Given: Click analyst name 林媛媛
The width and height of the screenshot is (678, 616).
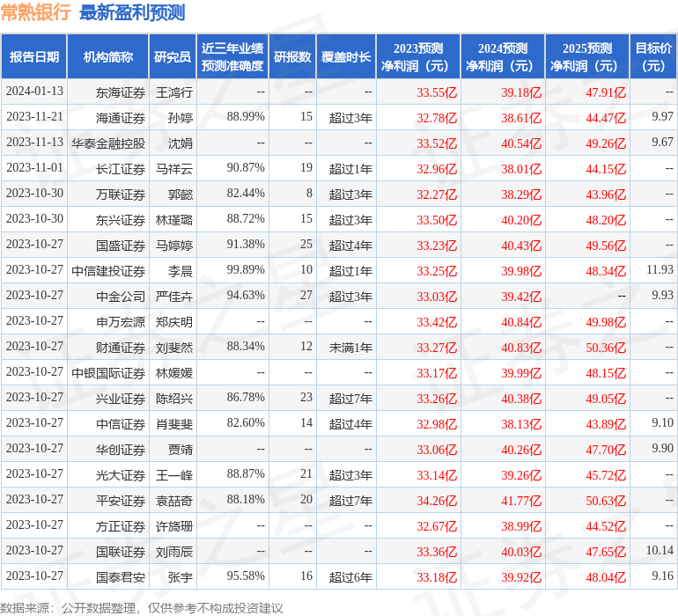Looking at the screenshot, I should tap(173, 372).
